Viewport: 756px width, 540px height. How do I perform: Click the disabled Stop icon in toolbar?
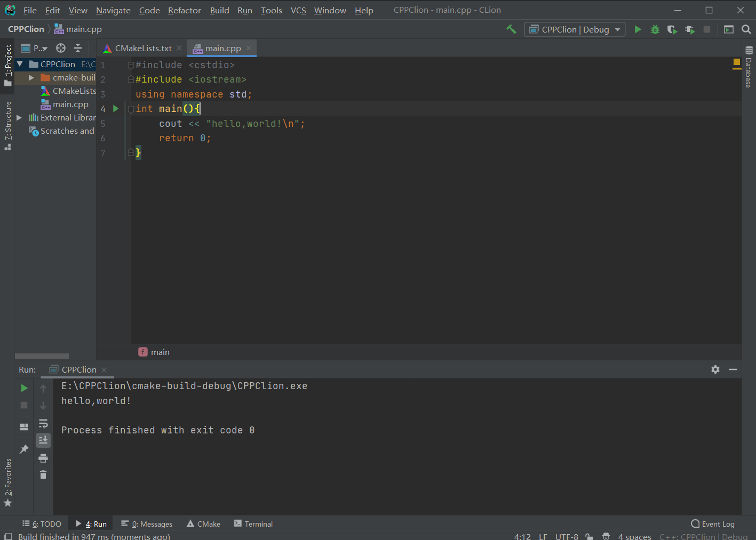707,29
